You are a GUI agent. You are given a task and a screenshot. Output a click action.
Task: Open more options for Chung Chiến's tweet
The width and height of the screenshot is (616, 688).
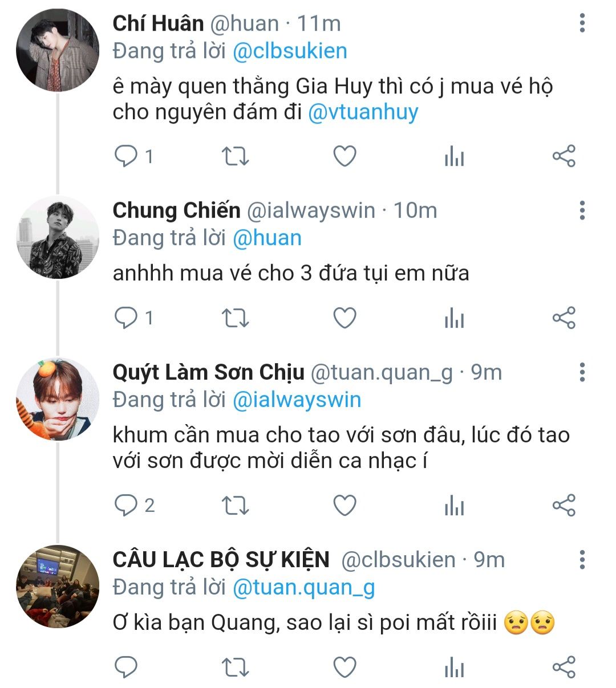(x=582, y=210)
